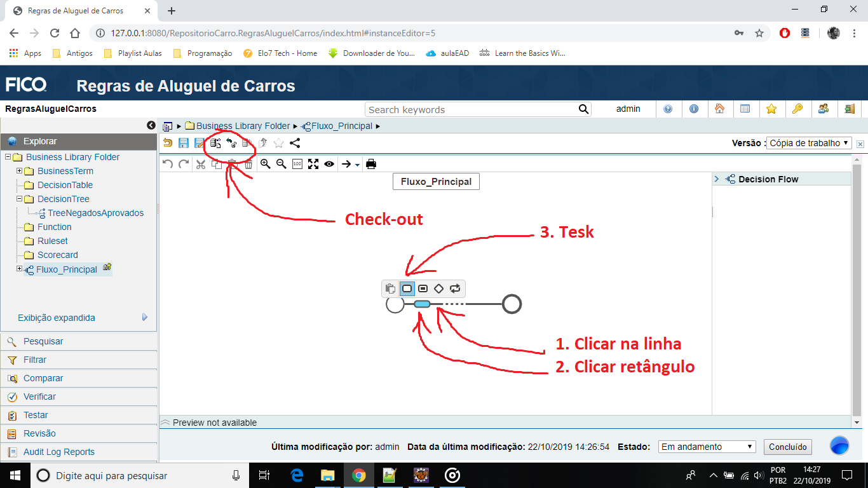Open the Print icon for the diagram
The height and width of the screenshot is (488, 868).
pyautogui.click(x=372, y=164)
